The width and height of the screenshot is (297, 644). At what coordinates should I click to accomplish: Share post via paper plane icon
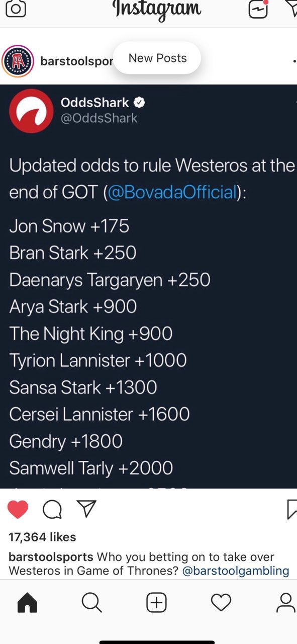point(86,509)
